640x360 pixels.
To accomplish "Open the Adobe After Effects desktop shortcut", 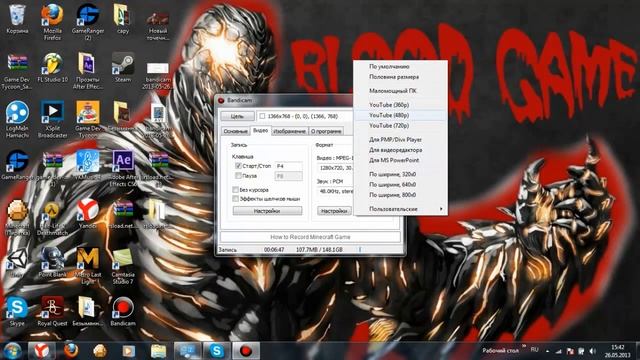I will tap(123, 168).
